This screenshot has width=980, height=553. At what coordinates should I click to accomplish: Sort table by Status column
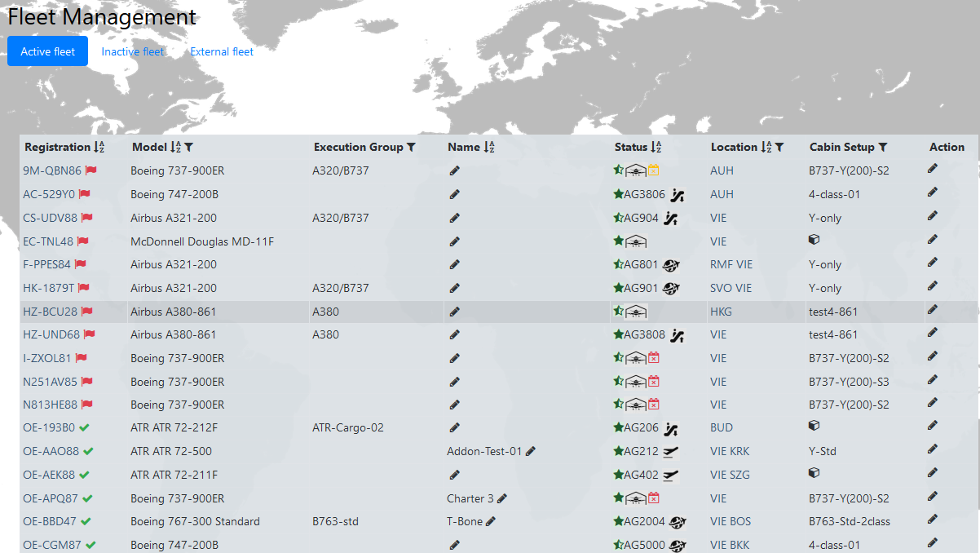656,148
